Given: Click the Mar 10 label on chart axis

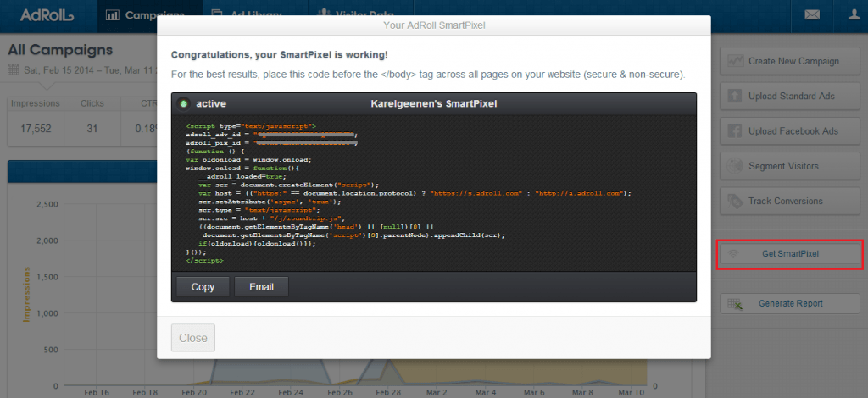Looking at the screenshot, I should point(632,392).
